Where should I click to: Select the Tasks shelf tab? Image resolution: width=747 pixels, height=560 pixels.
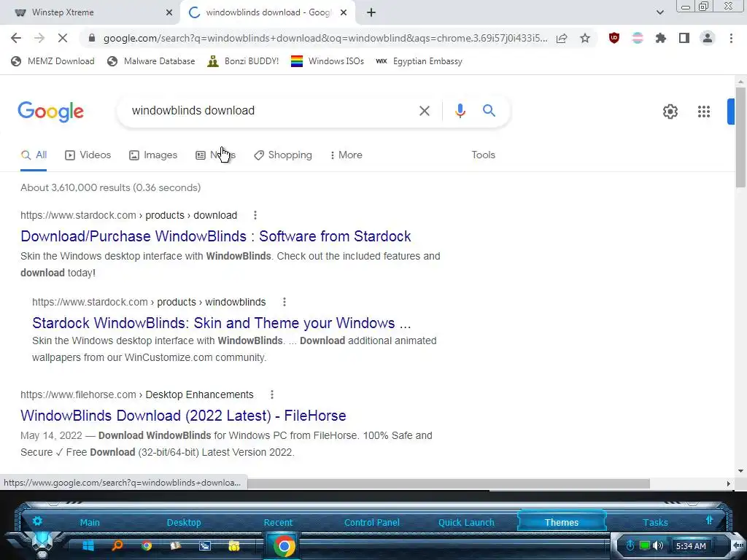point(656,522)
